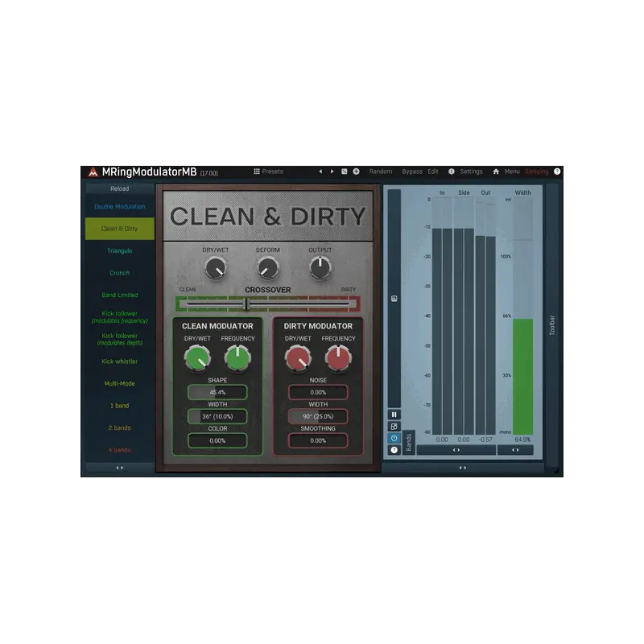The height and width of the screenshot is (644, 644).
Task: Click the Shape 45.4% value field
Action: (x=217, y=392)
